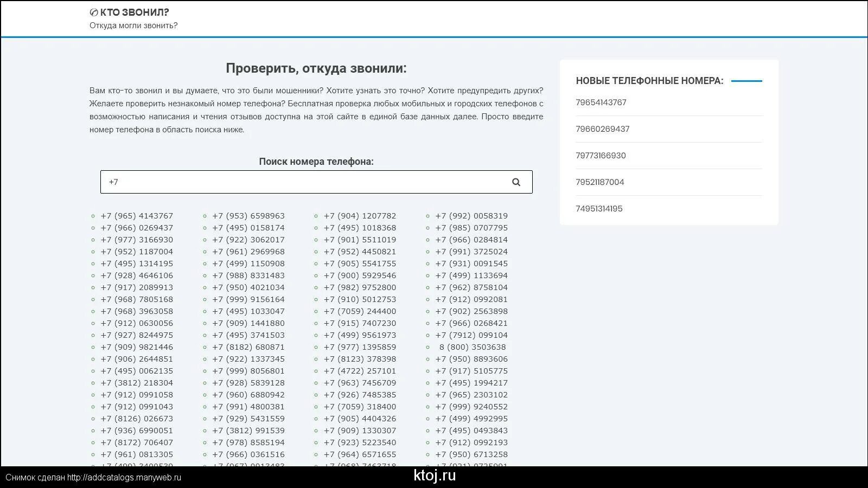Open number +7 (965) 4143767
Screen dimensions: 868x488
pyautogui.click(x=137, y=216)
